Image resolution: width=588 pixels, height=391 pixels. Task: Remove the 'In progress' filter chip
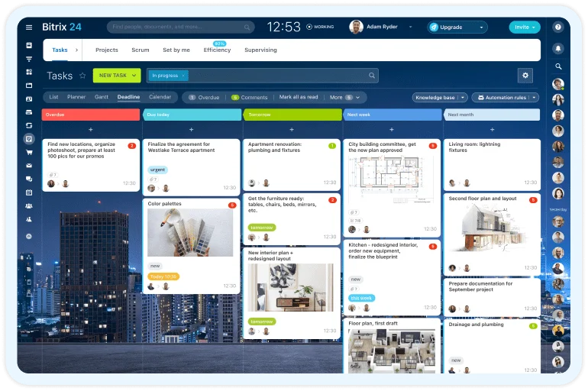(183, 76)
